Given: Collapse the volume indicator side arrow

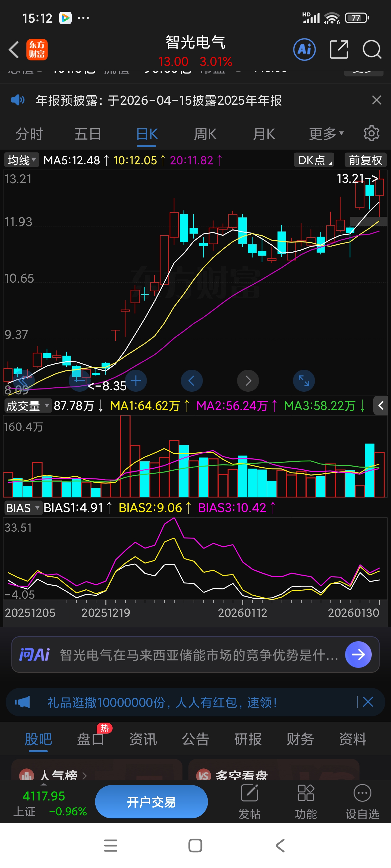Looking at the screenshot, I should (381, 405).
